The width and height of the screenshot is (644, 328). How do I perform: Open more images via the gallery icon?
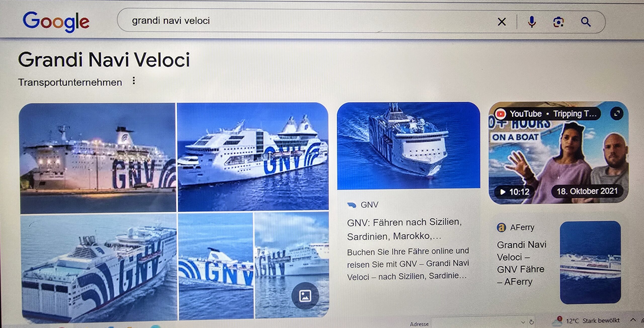click(305, 296)
